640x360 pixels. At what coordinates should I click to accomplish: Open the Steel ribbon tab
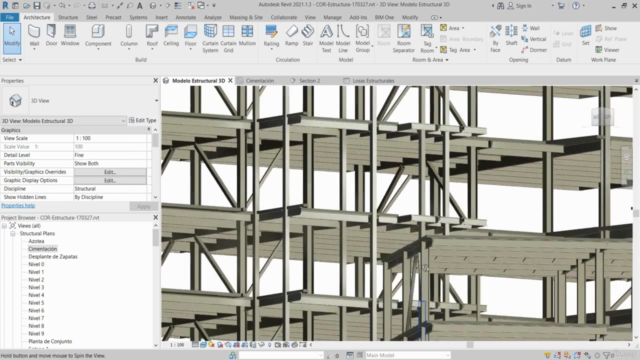(x=91, y=17)
